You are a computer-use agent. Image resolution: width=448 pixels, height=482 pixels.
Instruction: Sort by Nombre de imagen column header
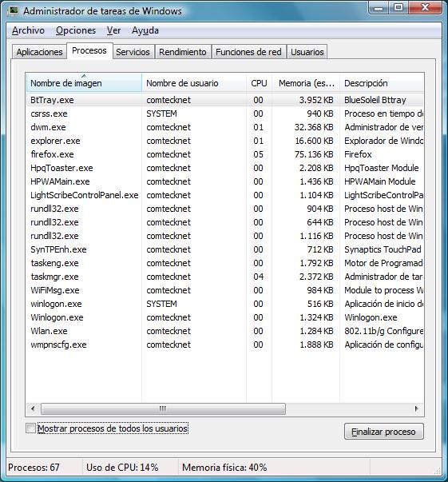(84, 82)
